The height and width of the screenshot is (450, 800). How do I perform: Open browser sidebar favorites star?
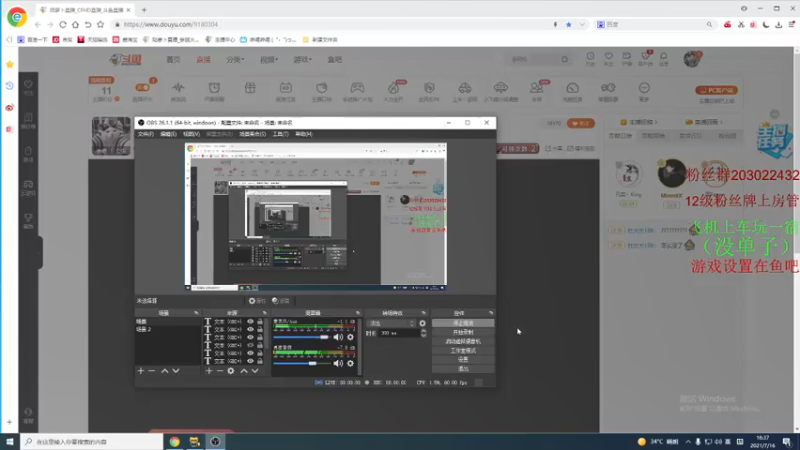10,64
